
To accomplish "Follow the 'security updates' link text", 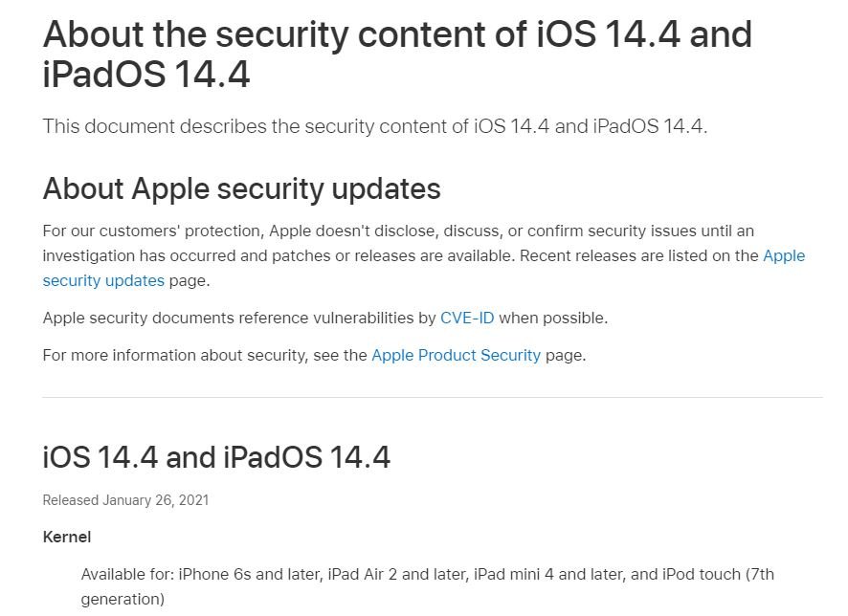I will [x=103, y=280].
